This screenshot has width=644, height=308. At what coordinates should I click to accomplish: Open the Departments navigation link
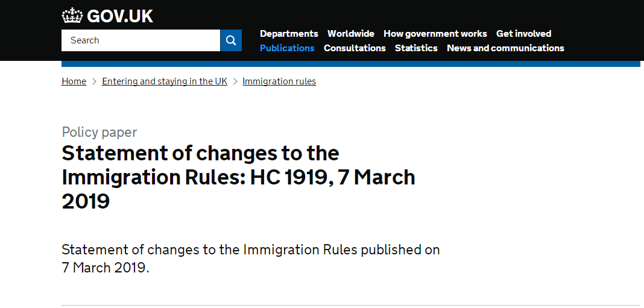click(289, 34)
